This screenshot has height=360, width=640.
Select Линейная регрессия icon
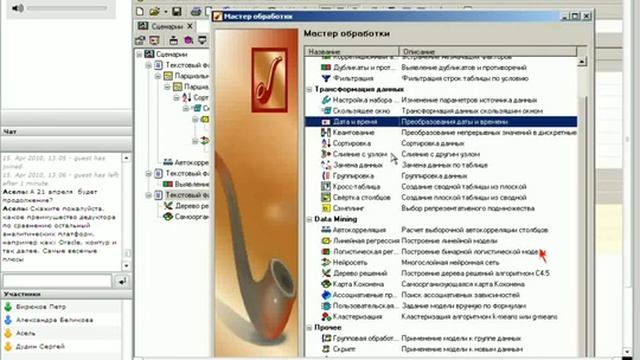click(x=326, y=241)
